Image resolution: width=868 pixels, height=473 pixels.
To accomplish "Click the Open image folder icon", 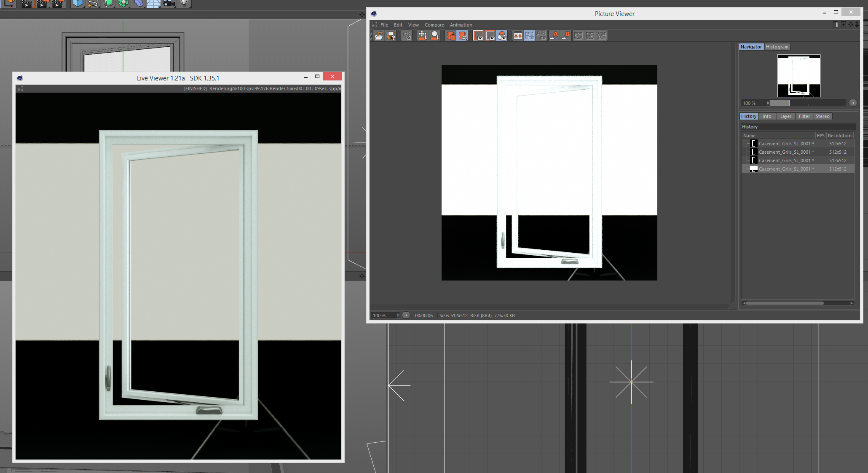I will (378, 36).
